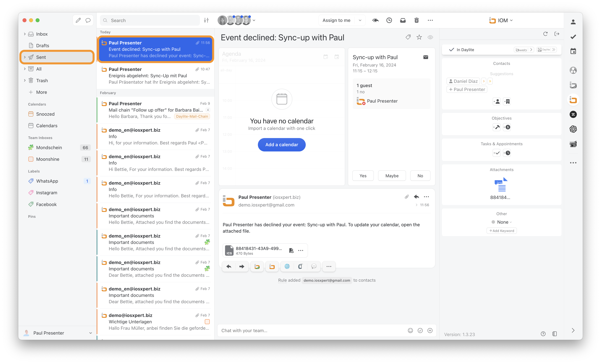Screen dimensions: 601x364
Task: Add a tag with the label icon
Action: coord(408,37)
